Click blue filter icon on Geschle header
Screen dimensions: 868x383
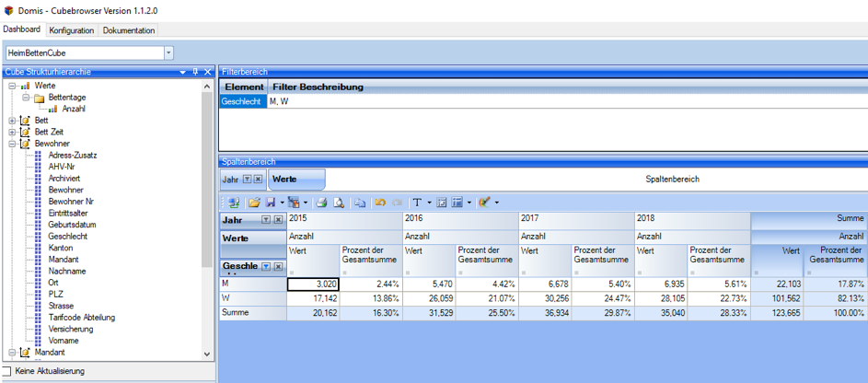coord(266,267)
